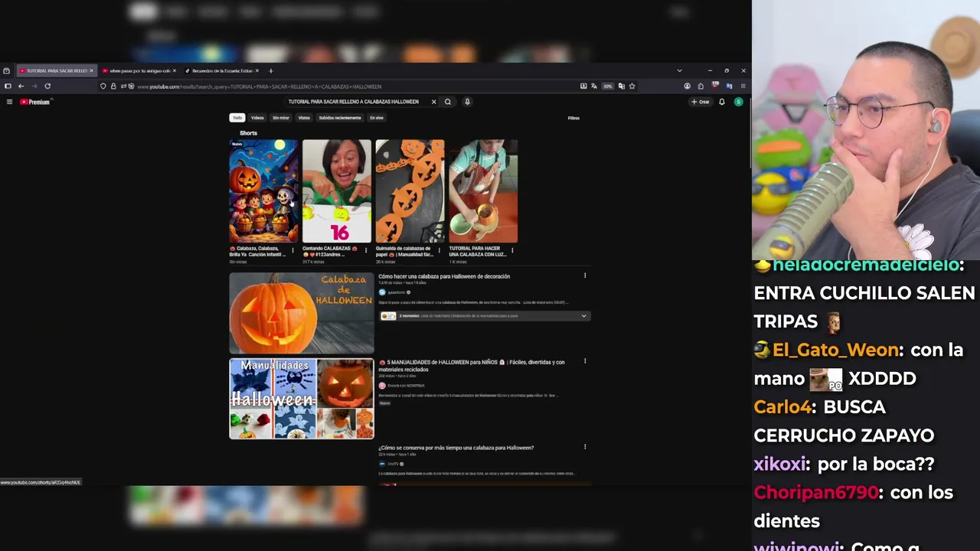Open the YouTube hamburger guide menu

coord(9,102)
